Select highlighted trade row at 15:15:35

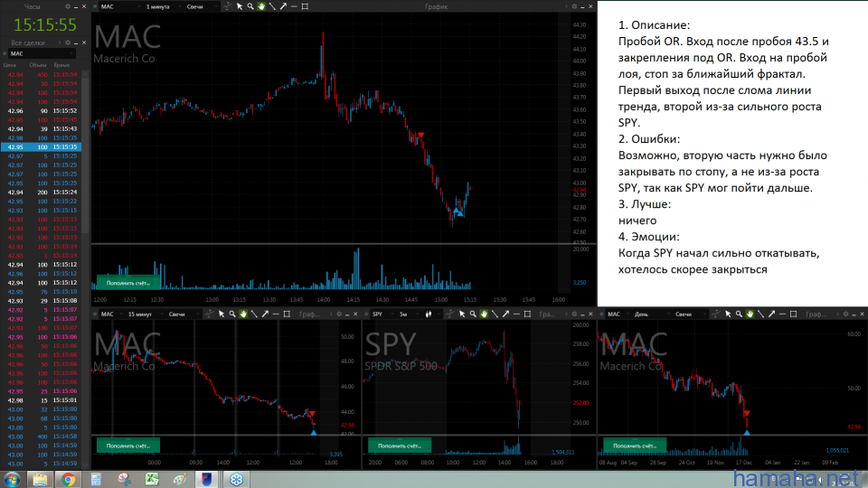click(42, 147)
